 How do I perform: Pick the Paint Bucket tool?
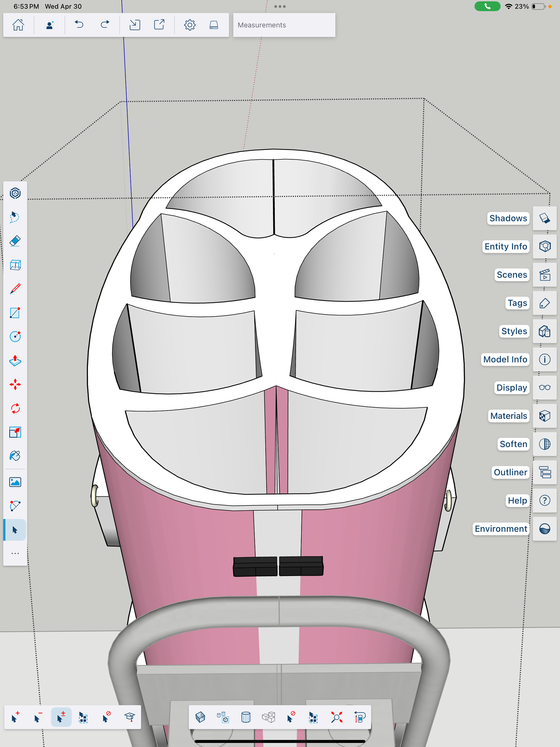15,456
